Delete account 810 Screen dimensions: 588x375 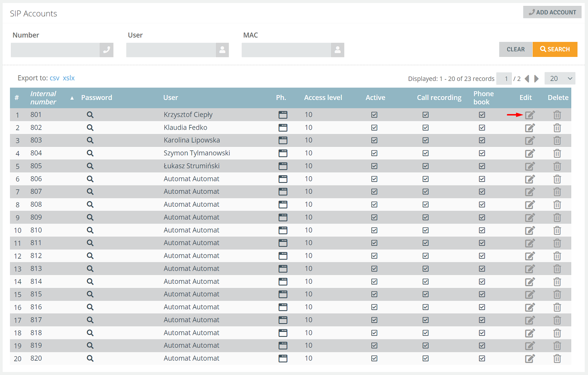point(557,231)
